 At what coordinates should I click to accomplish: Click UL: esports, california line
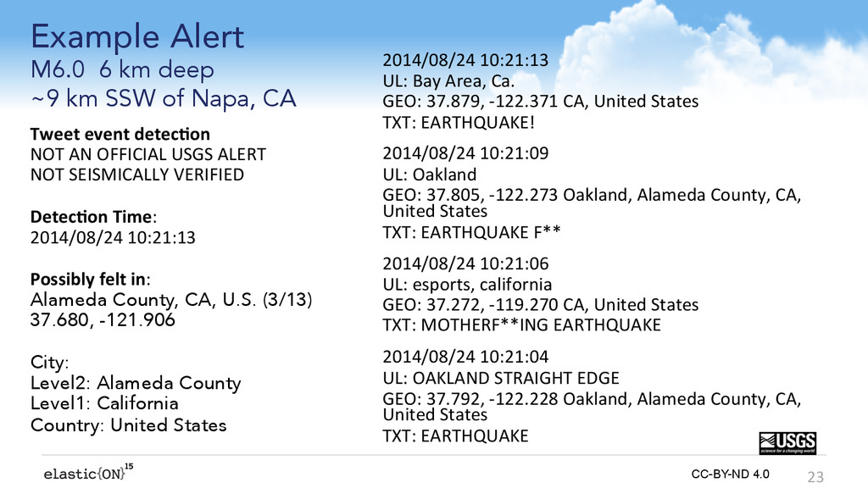click(467, 285)
